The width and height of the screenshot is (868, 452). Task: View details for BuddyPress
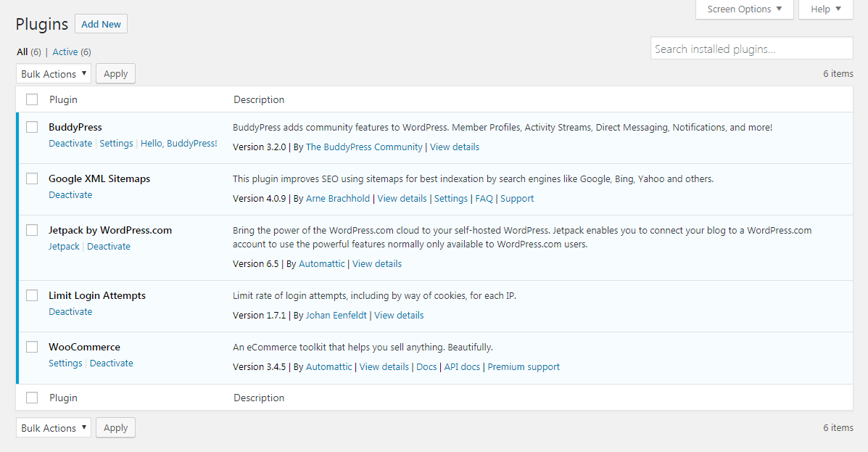(455, 147)
